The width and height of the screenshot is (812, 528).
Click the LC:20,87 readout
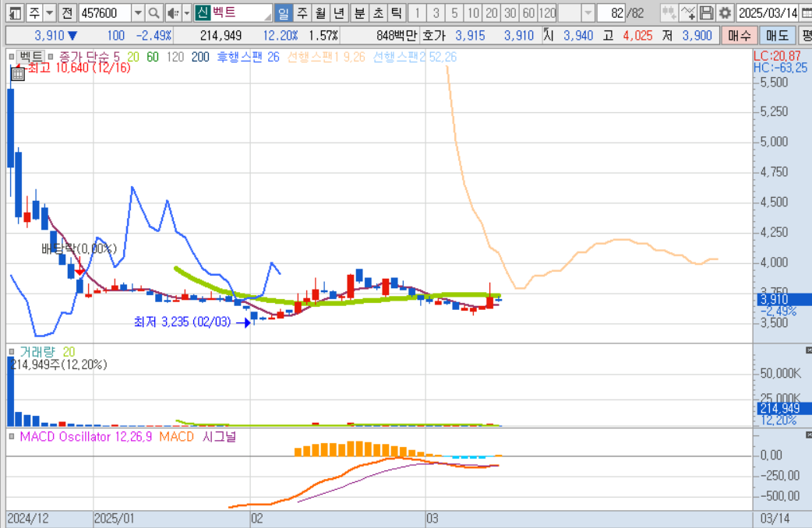[x=777, y=56]
